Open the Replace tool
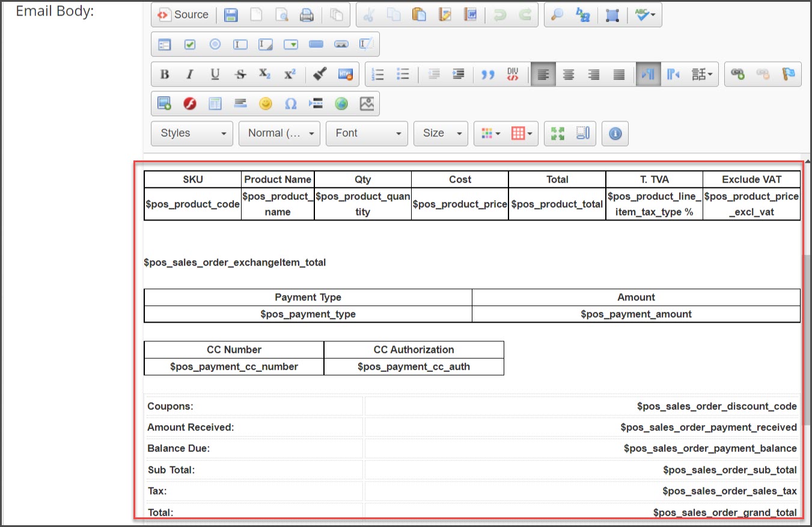 [582, 15]
